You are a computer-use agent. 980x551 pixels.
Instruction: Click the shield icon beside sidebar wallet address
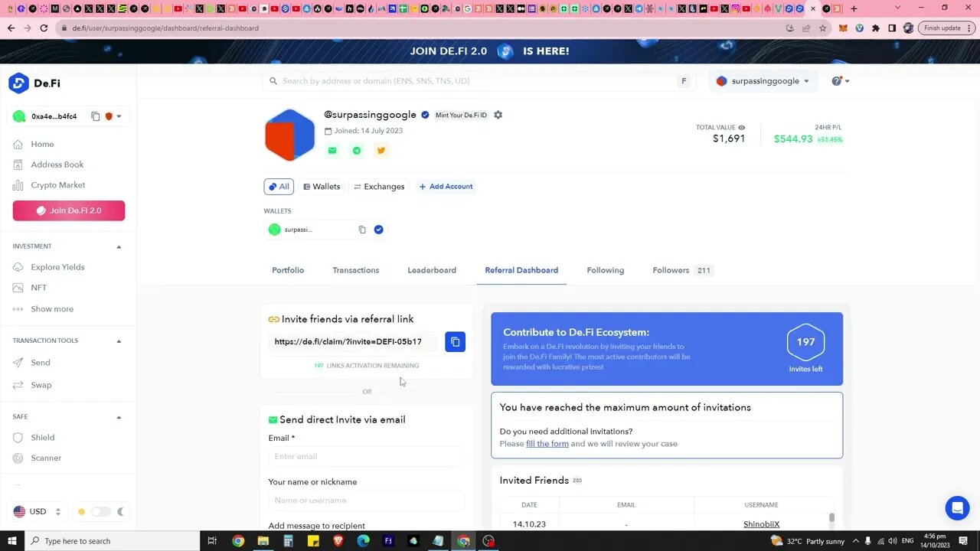109,116
